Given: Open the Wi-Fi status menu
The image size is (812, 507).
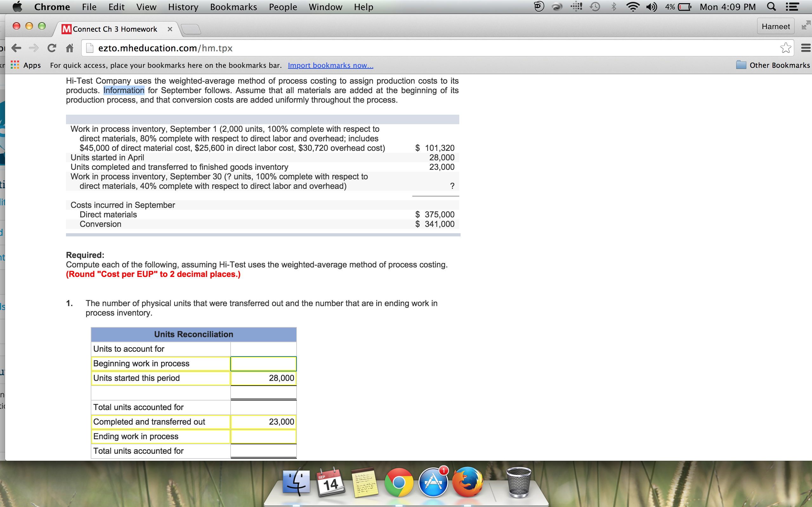Looking at the screenshot, I should click(632, 7).
